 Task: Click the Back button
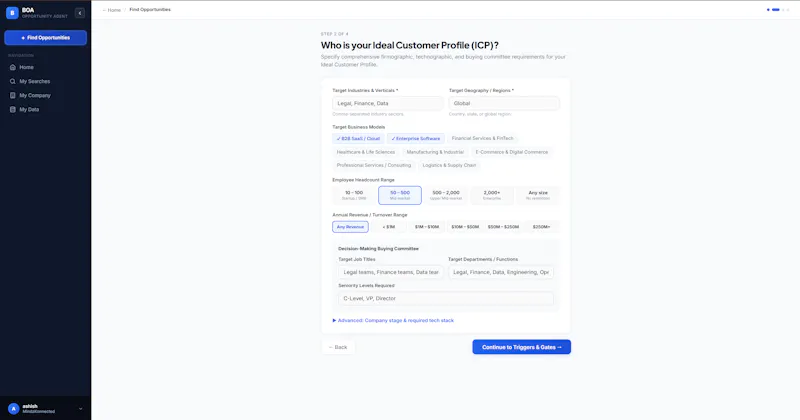pyautogui.click(x=338, y=347)
